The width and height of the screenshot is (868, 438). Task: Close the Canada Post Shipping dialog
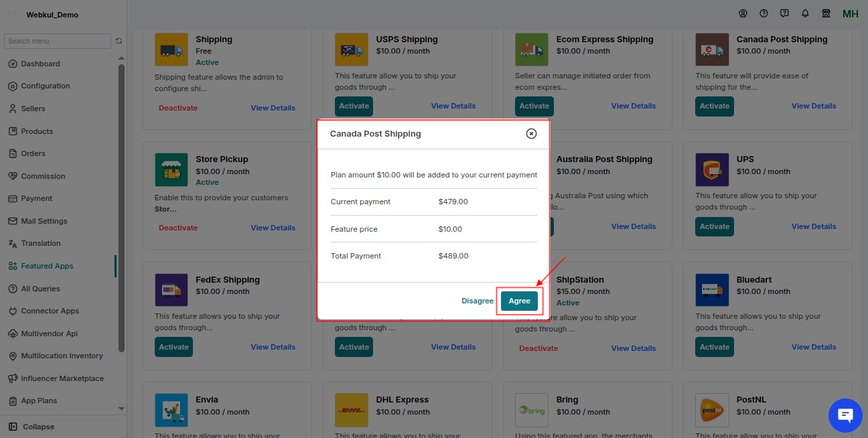(x=531, y=133)
